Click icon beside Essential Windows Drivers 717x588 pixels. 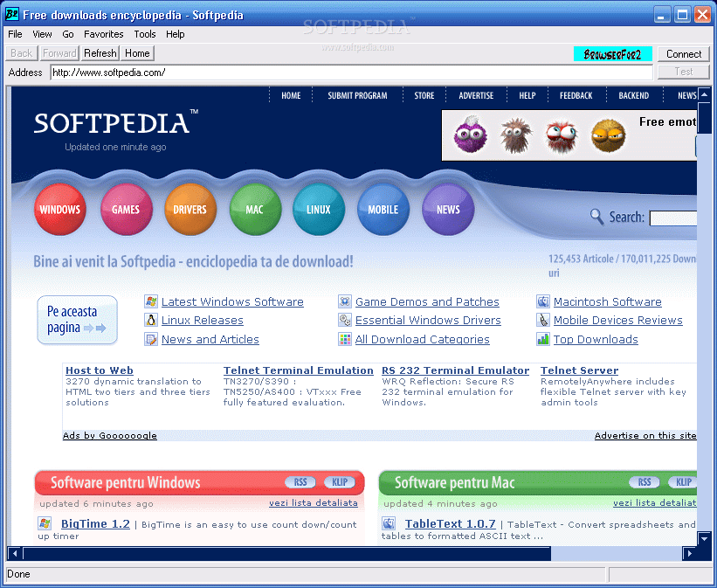345,320
